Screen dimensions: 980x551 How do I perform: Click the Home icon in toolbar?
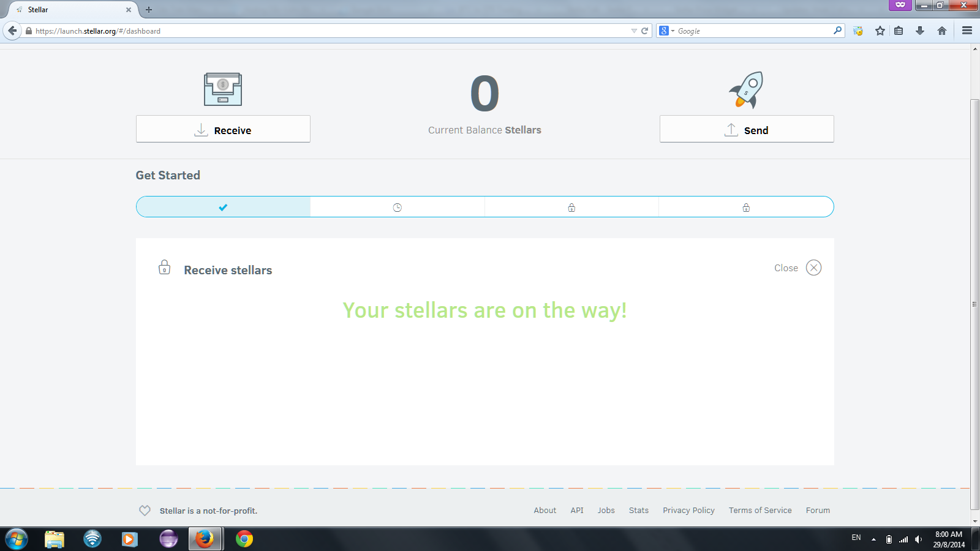(x=942, y=31)
